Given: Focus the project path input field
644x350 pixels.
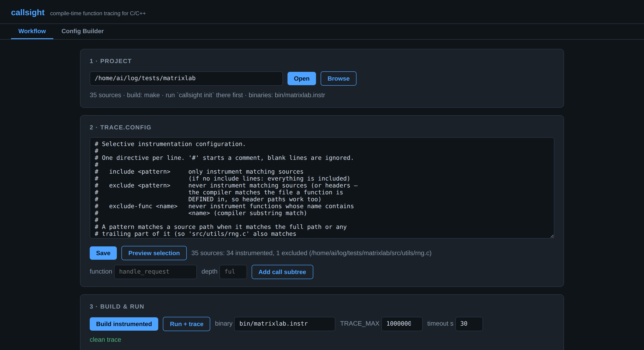Looking at the screenshot, I should 186,78.
